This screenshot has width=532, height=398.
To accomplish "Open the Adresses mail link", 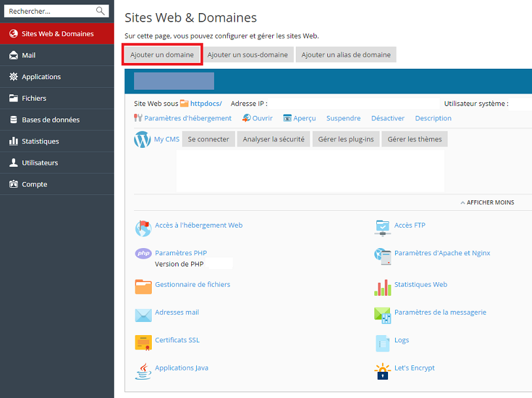I will coord(177,312).
